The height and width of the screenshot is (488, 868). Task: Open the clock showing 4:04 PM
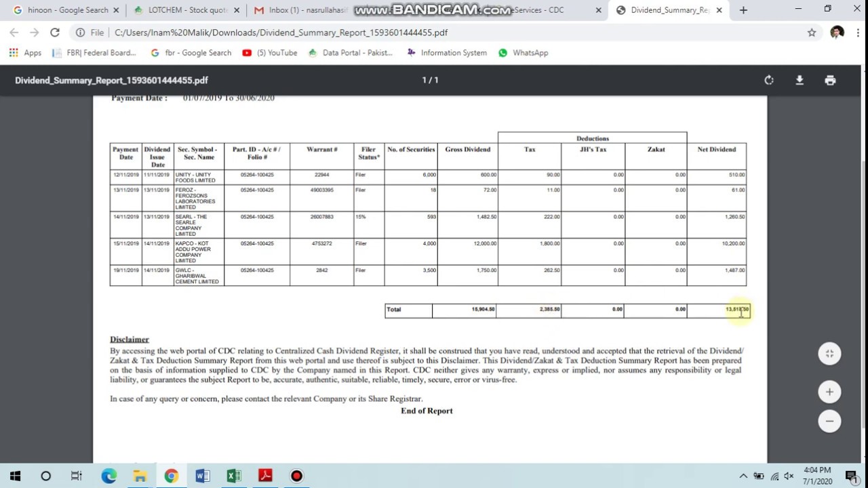tap(817, 476)
